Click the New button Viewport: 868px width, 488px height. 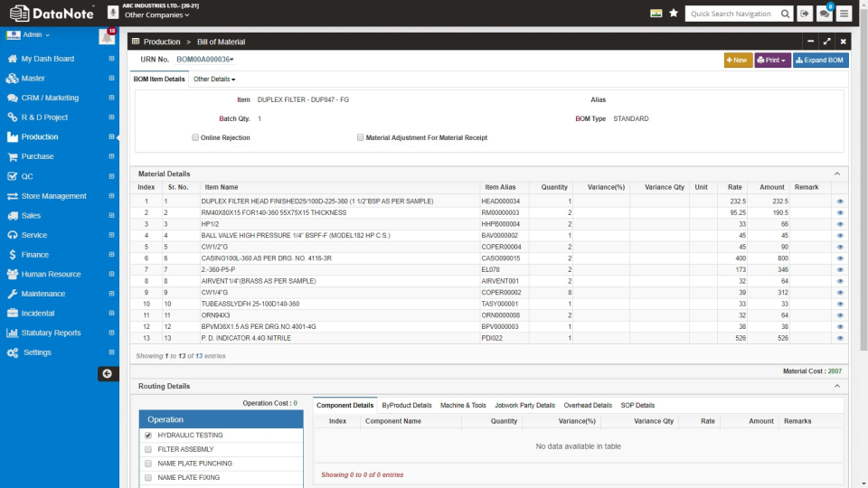[738, 61]
